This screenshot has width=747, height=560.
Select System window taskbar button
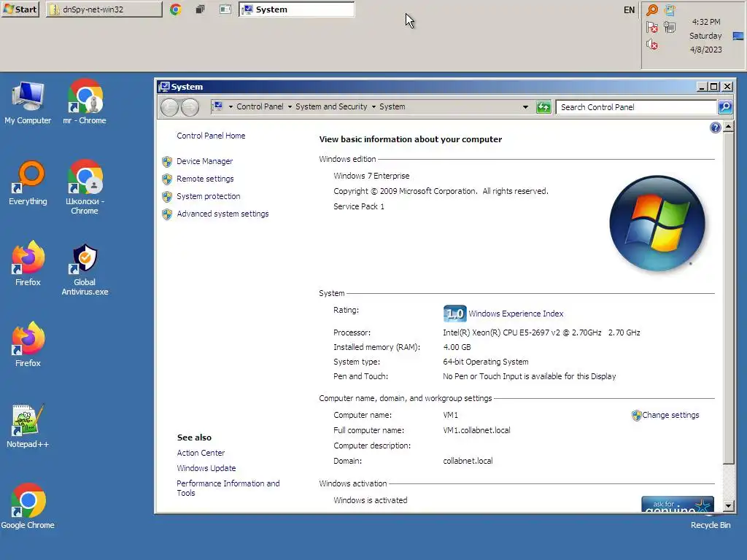click(x=297, y=9)
